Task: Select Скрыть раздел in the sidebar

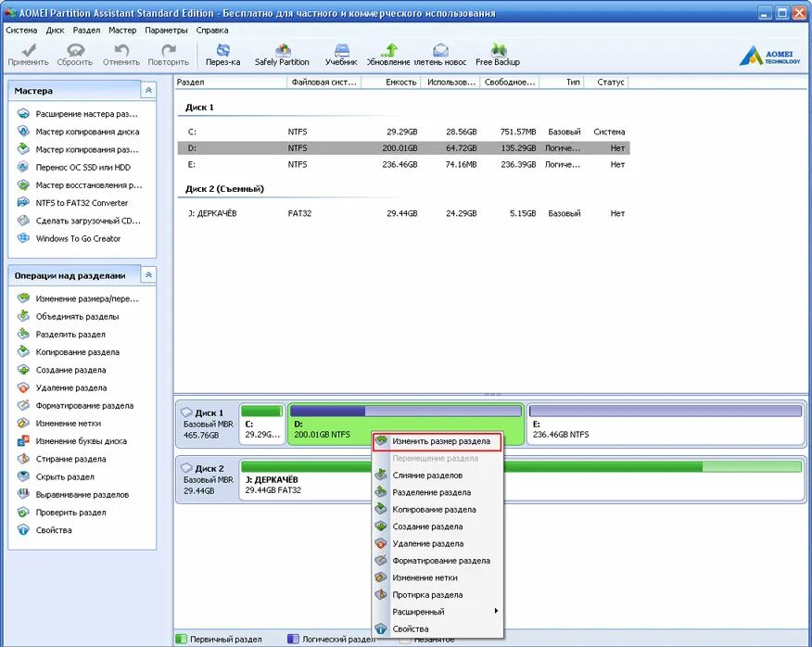Action: click(65, 477)
